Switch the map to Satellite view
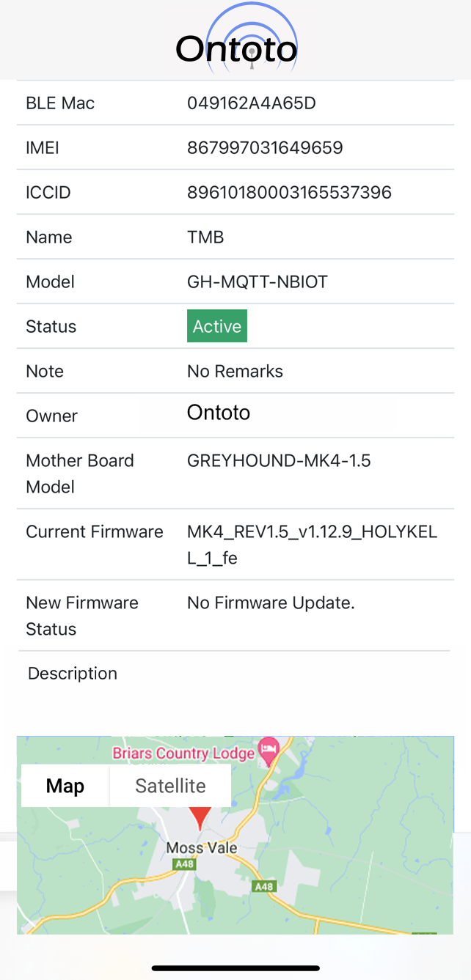471x980 pixels. 170,785
